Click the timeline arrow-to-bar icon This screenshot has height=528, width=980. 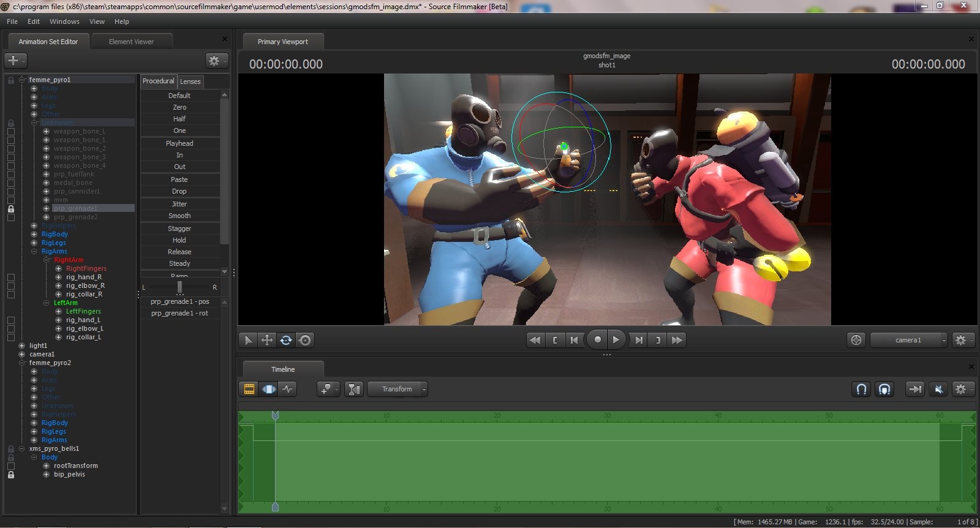click(x=914, y=389)
